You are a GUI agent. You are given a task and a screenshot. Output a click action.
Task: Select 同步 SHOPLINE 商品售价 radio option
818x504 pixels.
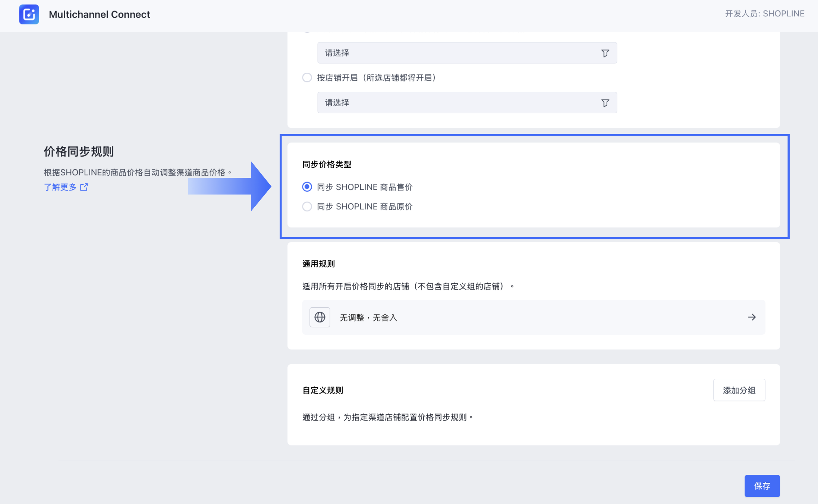[x=307, y=187]
